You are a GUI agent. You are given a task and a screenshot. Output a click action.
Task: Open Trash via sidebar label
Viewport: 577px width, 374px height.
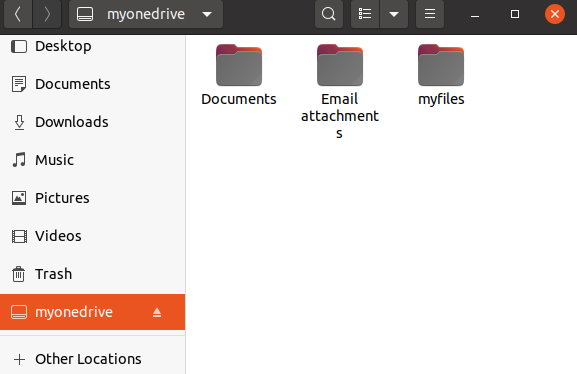pos(53,274)
